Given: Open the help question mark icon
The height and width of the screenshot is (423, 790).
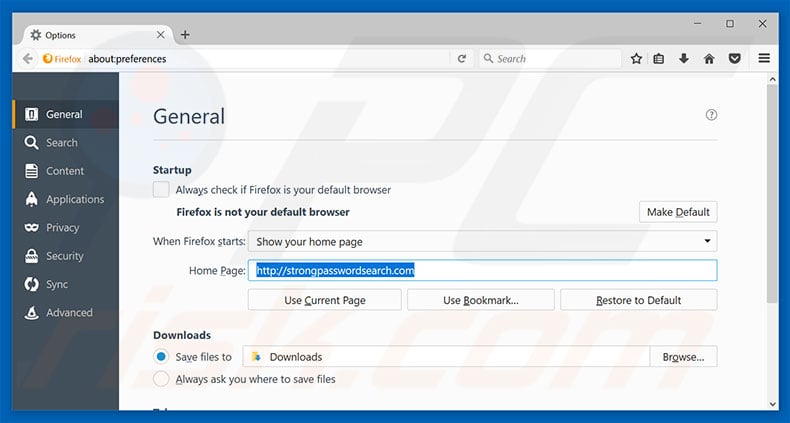Looking at the screenshot, I should tap(711, 115).
